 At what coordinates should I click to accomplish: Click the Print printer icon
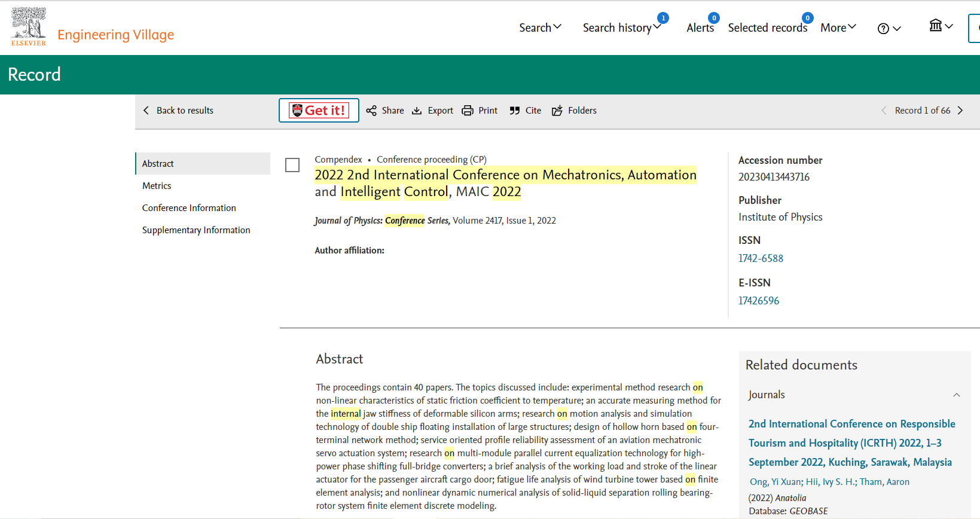pos(468,111)
